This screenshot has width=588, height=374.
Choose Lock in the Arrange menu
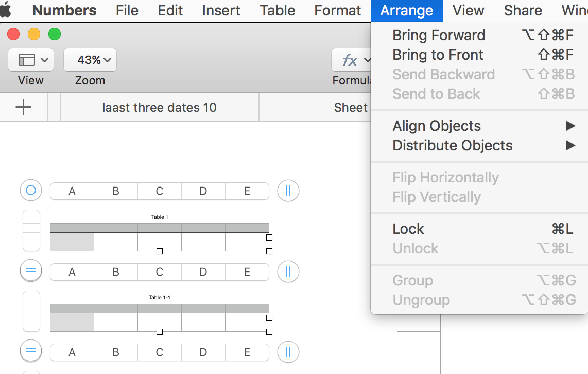point(408,229)
